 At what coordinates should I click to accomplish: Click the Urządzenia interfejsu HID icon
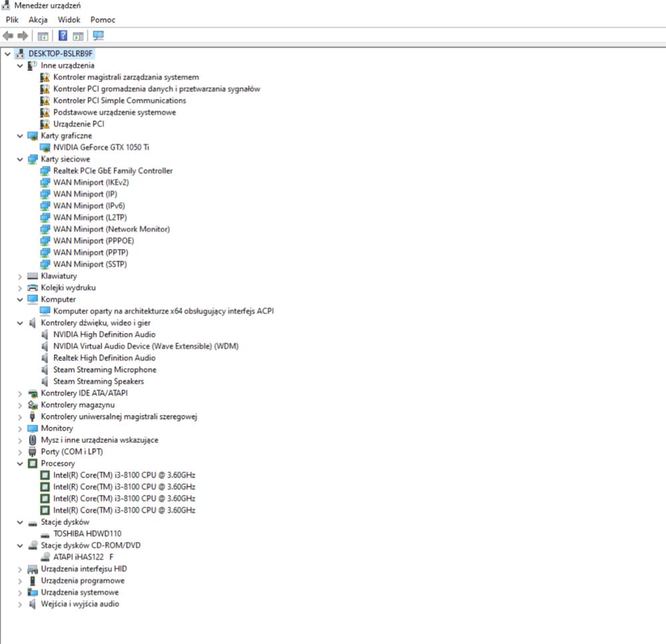pyautogui.click(x=33, y=569)
